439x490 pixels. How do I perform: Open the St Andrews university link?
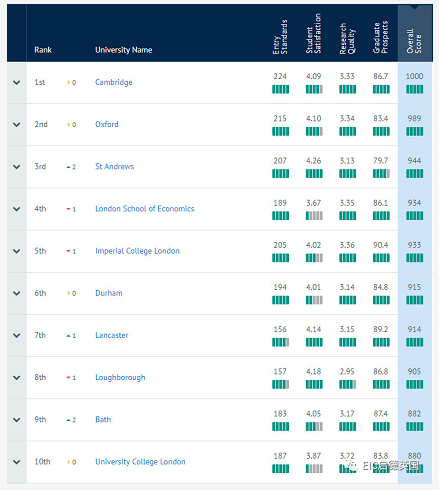click(115, 166)
